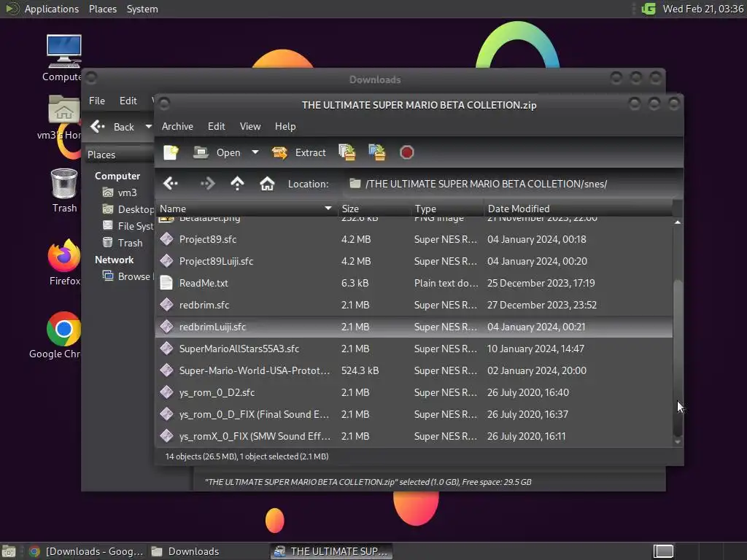Click the Firefox desktop icon
Viewport: 747px width, 560px height.
[64, 256]
